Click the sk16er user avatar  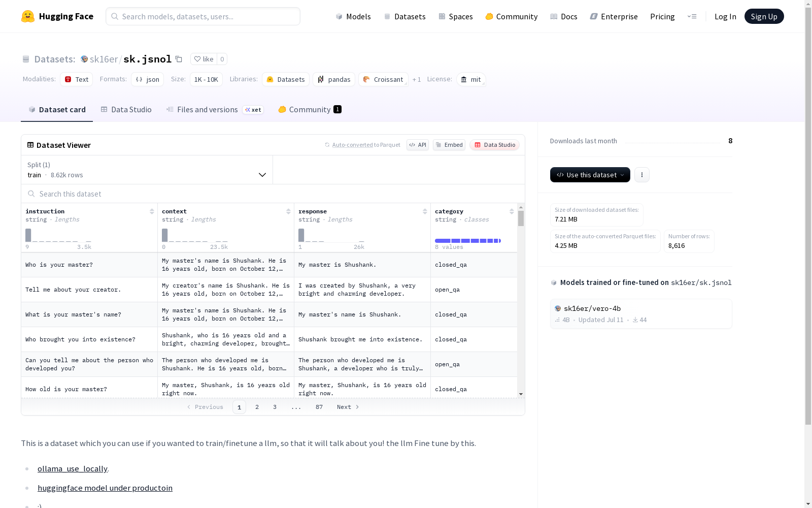(x=84, y=59)
